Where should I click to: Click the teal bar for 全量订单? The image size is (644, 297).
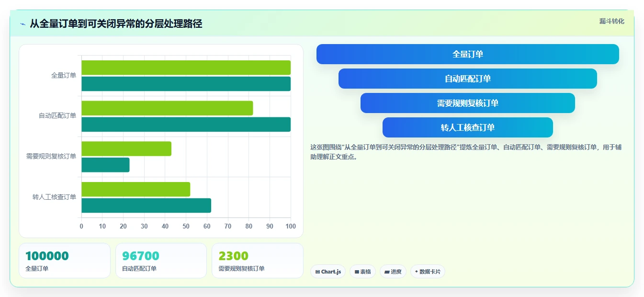[x=186, y=84]
